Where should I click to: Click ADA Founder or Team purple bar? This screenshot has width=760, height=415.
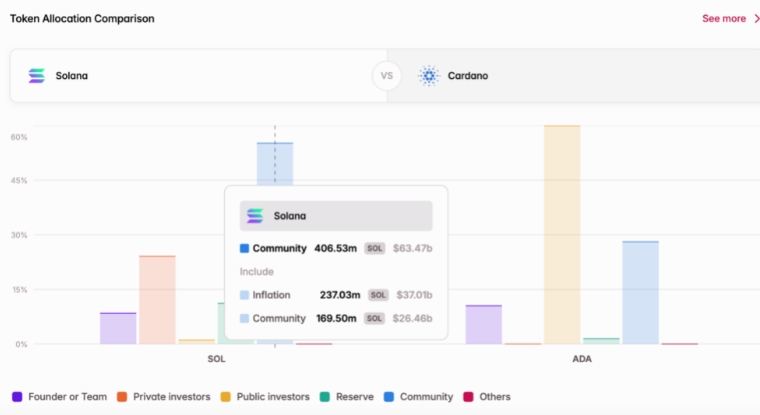pos(484,325)
